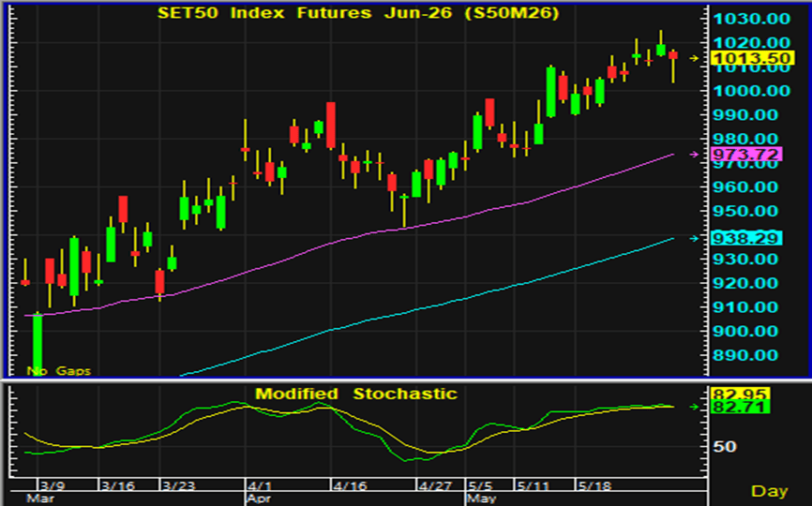Click the May month label
This screenshot has height=506, width=812.
coord(482,499)
